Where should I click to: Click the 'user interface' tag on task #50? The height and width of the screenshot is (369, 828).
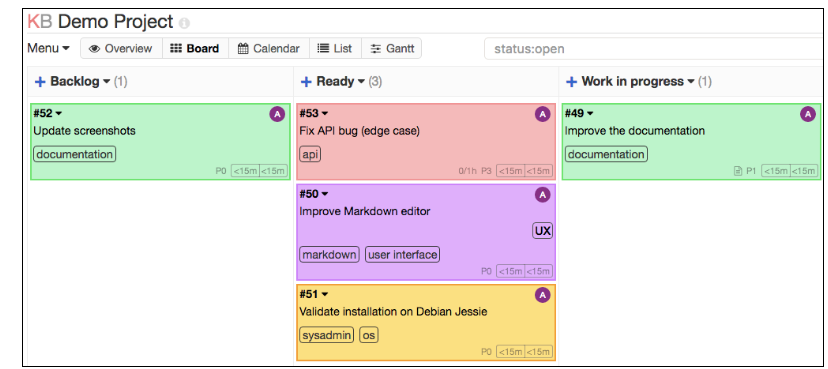402,255
